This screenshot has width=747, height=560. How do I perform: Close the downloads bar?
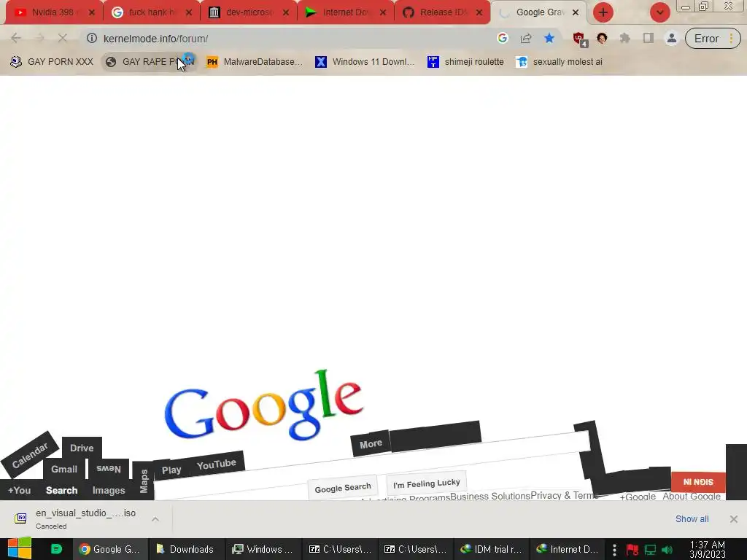(734, 519)
